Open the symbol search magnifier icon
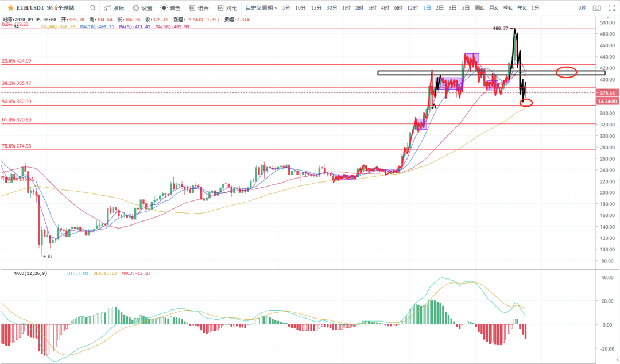620x364 pixels. [x=92, y=7]
